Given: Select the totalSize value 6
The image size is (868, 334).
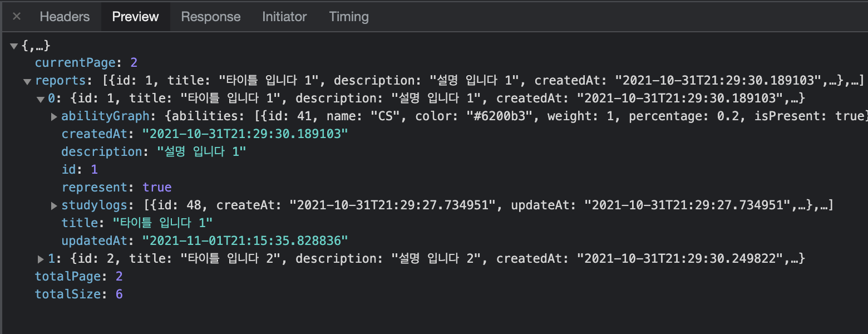Looking at the screenshot, I should tap(119, 294).
